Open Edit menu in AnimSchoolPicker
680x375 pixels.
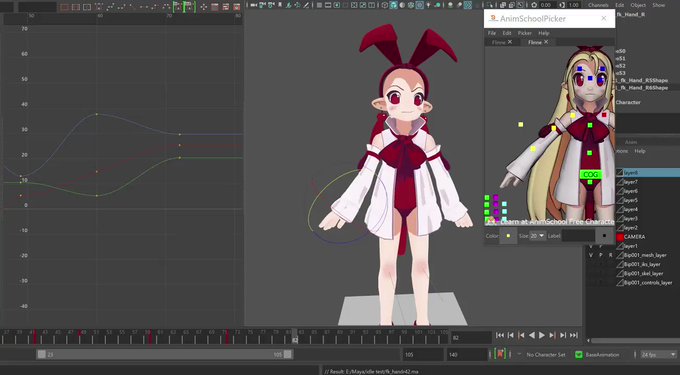pyautogui.click(x=507, y=33)
